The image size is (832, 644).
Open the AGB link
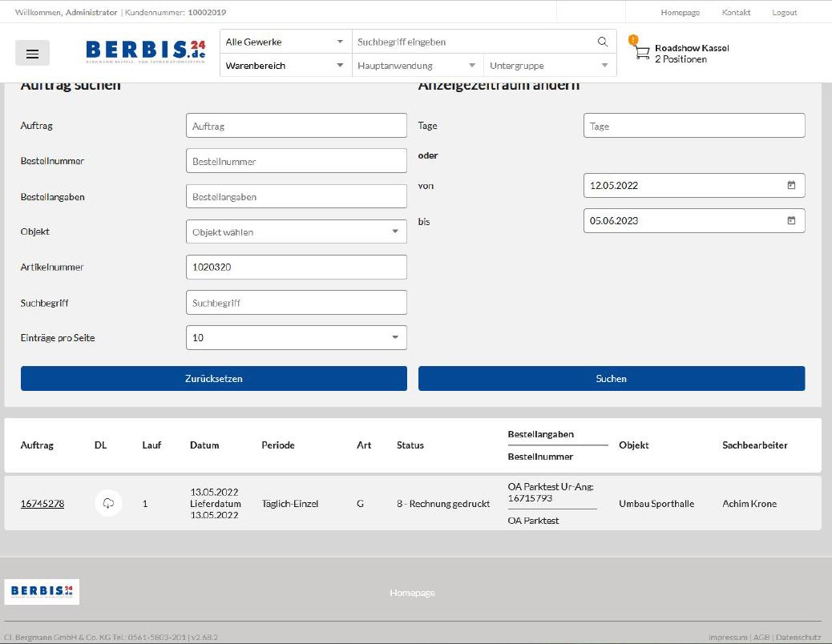(x=761, y=637)
